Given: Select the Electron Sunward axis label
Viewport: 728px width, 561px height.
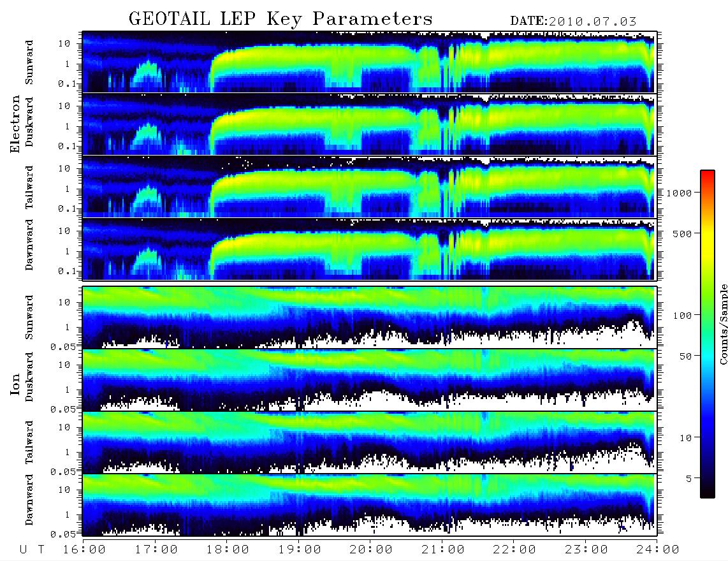Looking at the screenshot, I should pos(29,62).
